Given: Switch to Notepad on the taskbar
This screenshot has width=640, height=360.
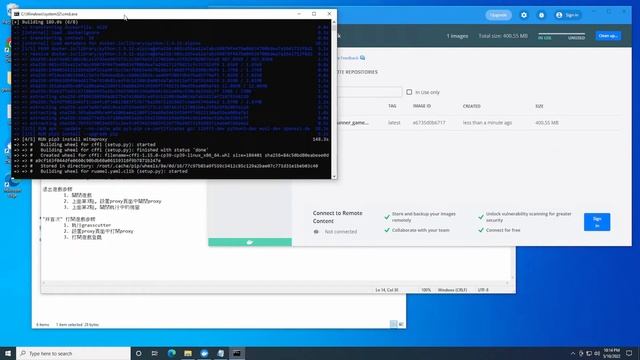Looking at the screenshot, I should (220, 353).
